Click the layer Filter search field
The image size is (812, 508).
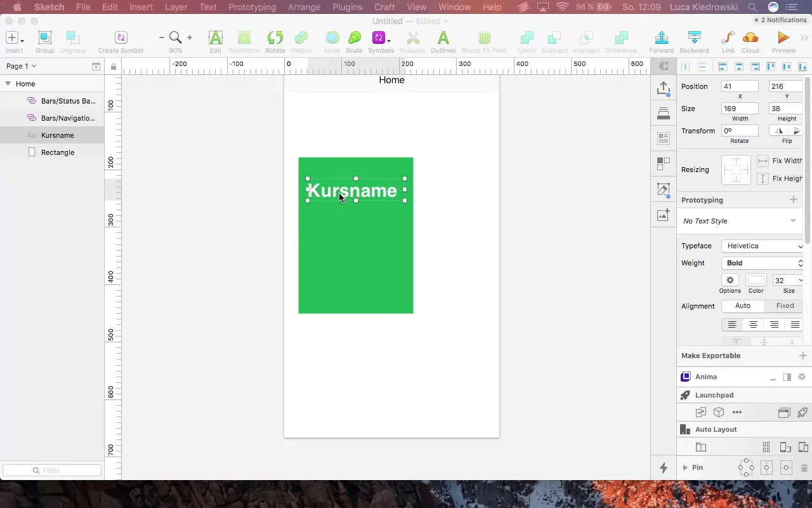click(x=52, y=471)
